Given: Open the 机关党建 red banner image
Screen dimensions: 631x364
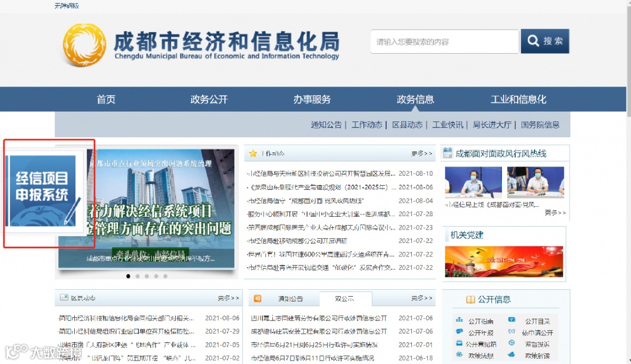Looking at the screenshot, I should tap(504, 261).
